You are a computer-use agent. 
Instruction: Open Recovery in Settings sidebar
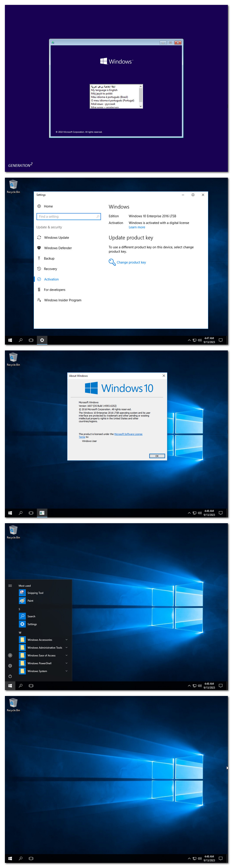coord(51,269)
